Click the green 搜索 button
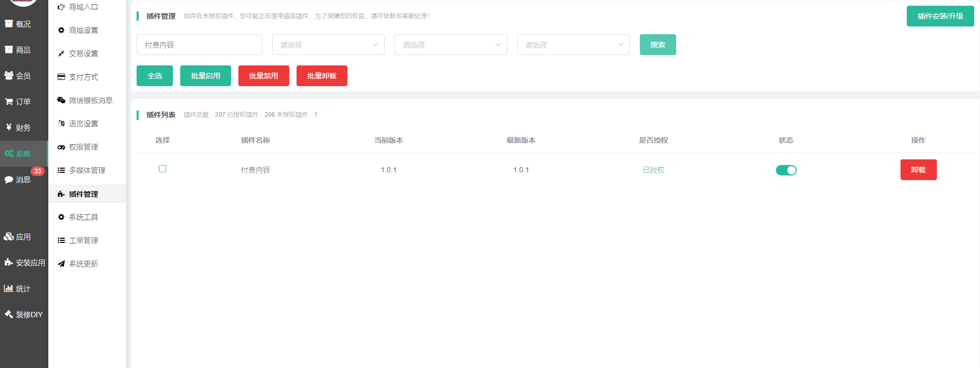 (657, 45)
